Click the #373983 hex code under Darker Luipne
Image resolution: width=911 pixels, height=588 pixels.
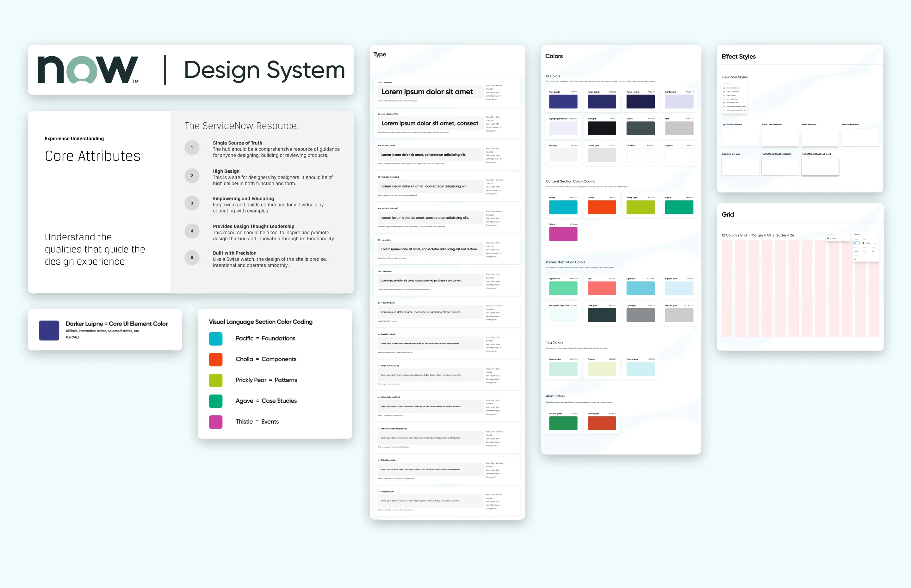[x=72, y=338]
